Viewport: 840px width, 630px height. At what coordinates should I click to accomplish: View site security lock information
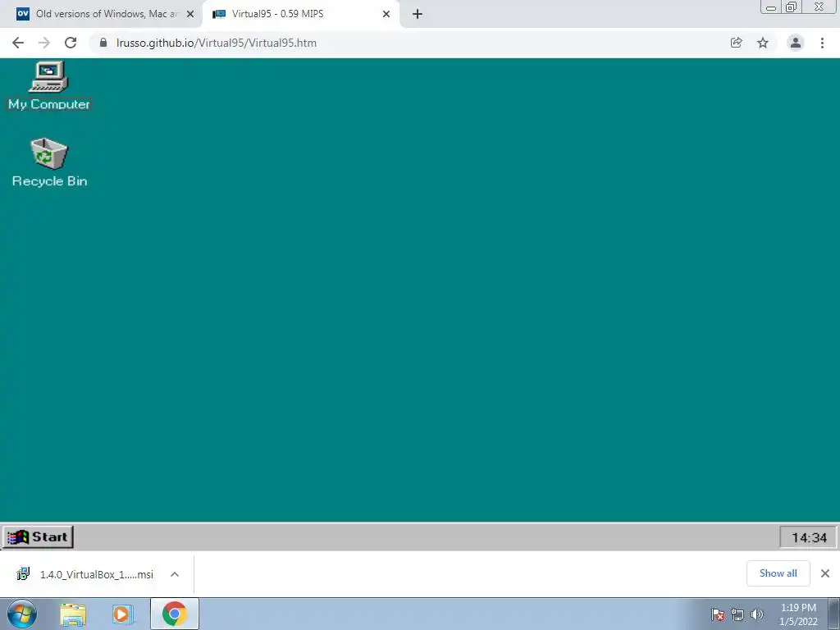[x=103, y=43]
